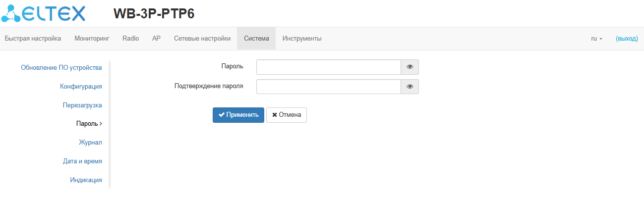Click the (выход) logout link

627,39
